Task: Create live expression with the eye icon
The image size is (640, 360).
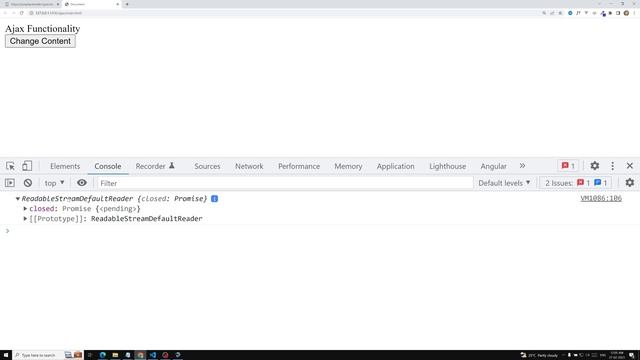Action: pos(82,183)
